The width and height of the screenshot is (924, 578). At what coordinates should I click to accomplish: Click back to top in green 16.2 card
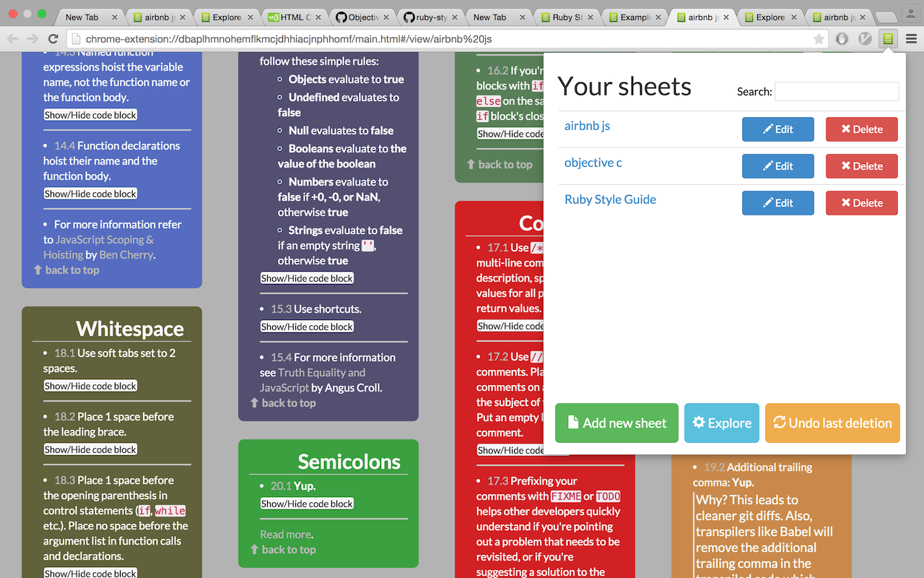pyautogui.click(x=500, y=164)
